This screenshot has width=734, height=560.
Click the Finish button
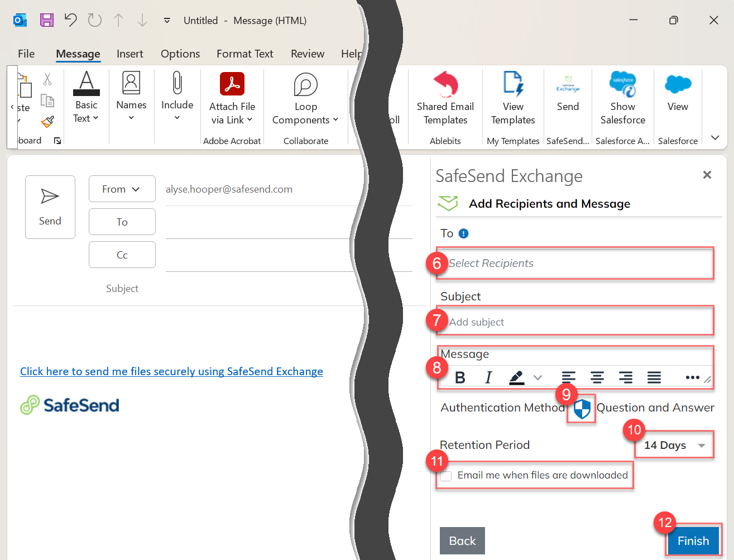[693, 540]
